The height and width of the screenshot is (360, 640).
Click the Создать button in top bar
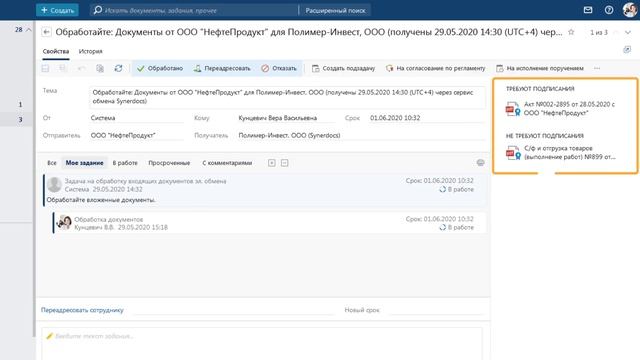[x=57, y=10]
